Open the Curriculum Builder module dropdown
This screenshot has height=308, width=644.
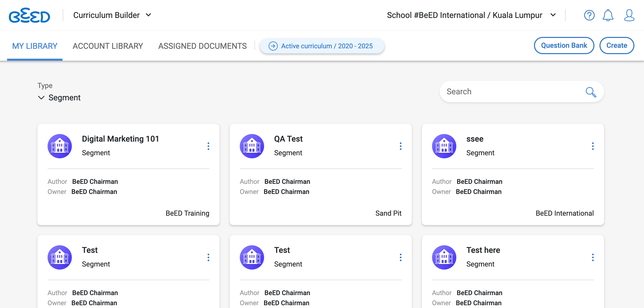click(x=112, y=15)
